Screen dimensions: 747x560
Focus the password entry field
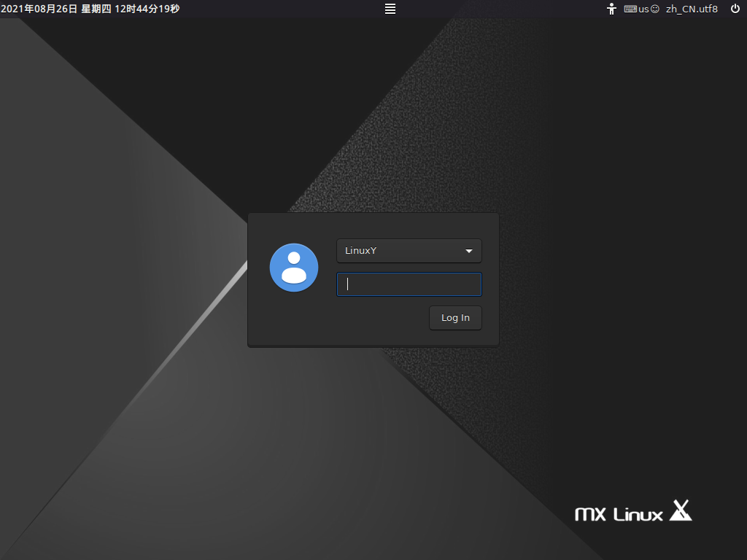click(x=409, y=284)
